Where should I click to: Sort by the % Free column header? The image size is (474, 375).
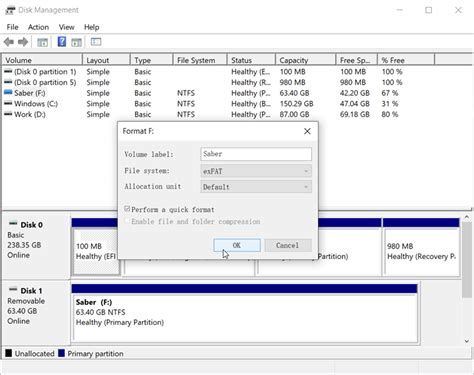click(x=406, y=60)
